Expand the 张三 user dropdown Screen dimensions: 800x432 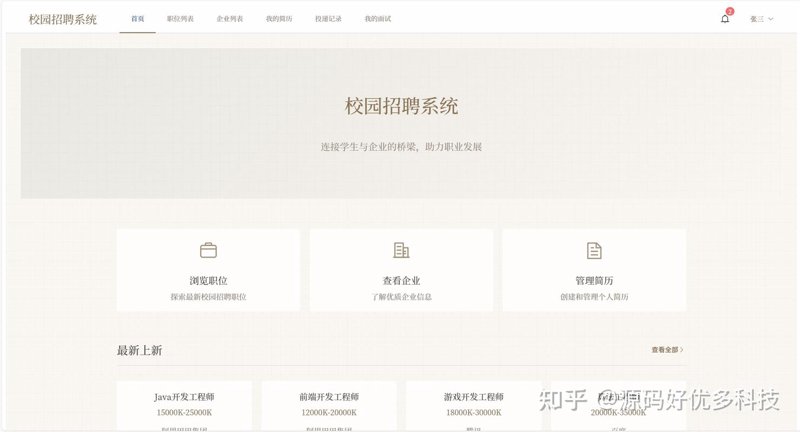tap(761, 19)
